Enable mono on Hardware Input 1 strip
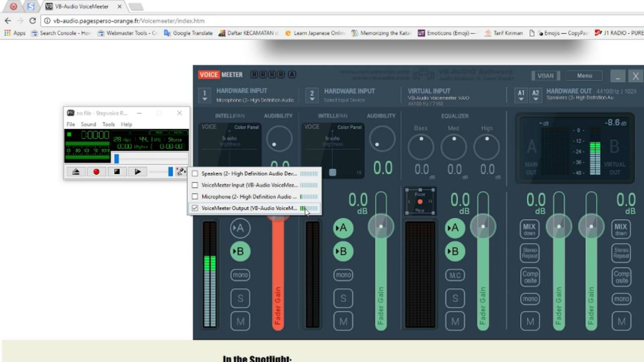The height and width of the screenshot is (362, 644). tap(240, 275)
